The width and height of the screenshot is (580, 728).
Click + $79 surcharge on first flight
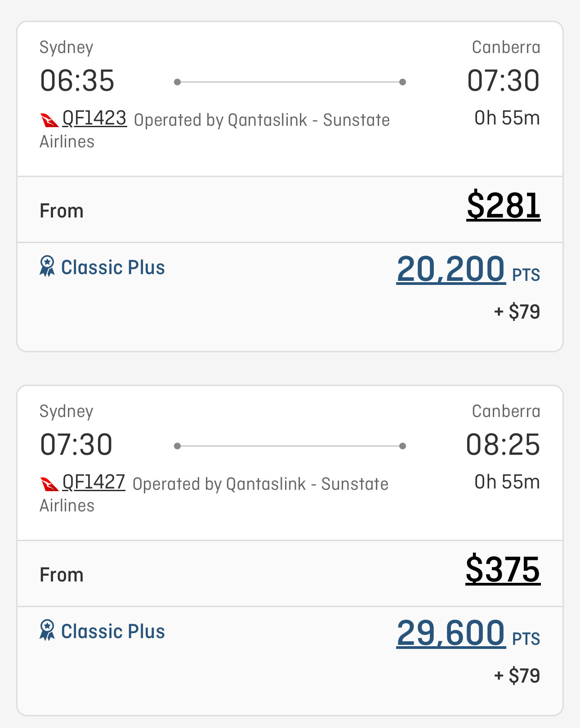(x=517, y=312)
